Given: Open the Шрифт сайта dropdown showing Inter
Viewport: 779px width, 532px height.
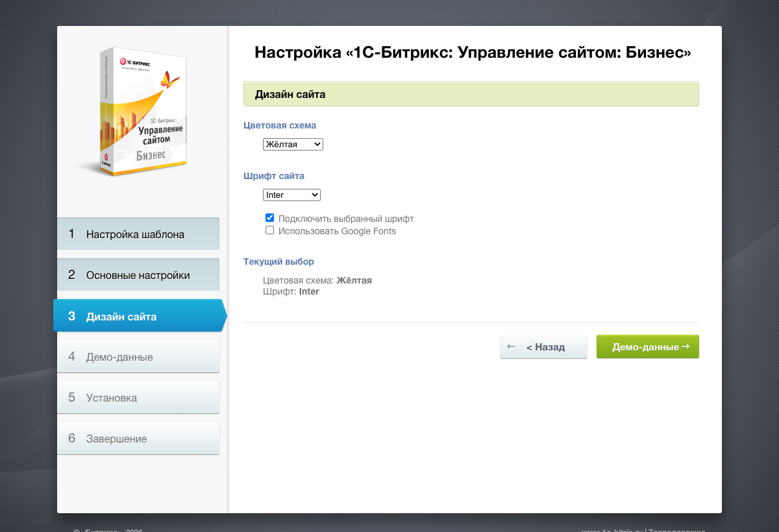Looking at the screenshot, I should pos(291,195).
